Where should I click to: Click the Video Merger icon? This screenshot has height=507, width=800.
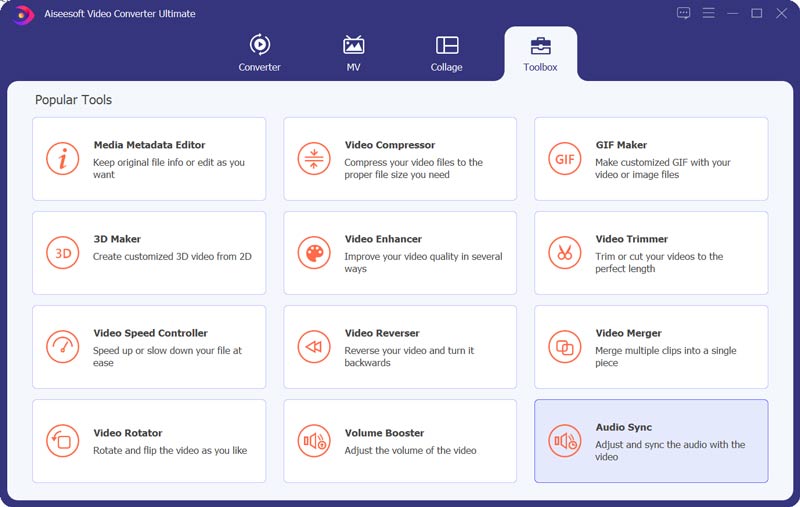tap(565, 347)
